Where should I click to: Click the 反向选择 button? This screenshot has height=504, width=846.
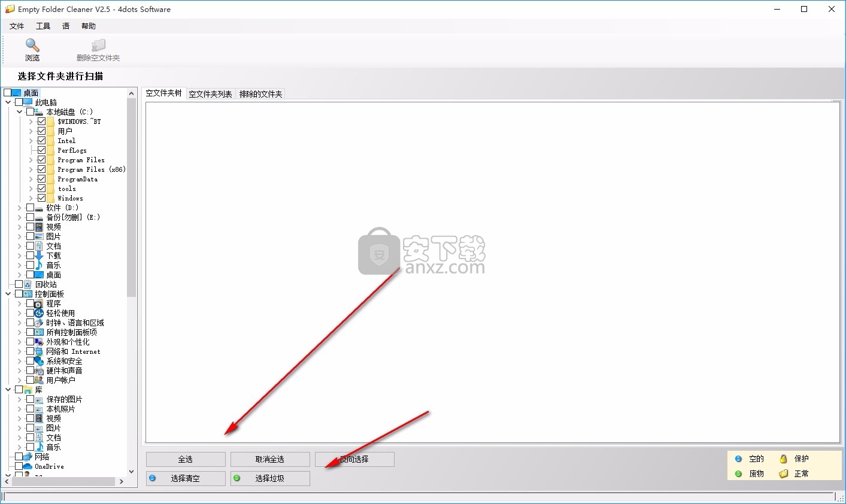pos(354,459)
